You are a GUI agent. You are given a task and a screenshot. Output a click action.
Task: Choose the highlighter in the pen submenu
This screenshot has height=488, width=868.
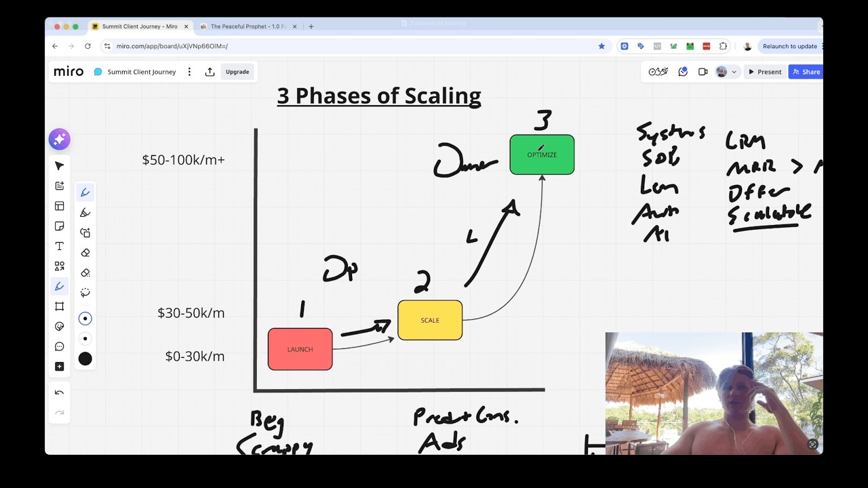[85, 213]
